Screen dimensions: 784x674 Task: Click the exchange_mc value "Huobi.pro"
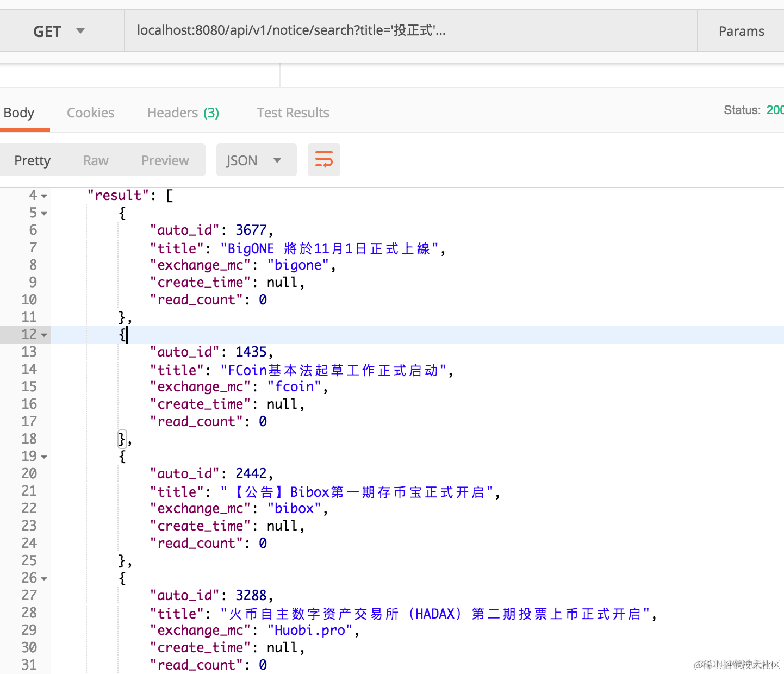[310, 631]
